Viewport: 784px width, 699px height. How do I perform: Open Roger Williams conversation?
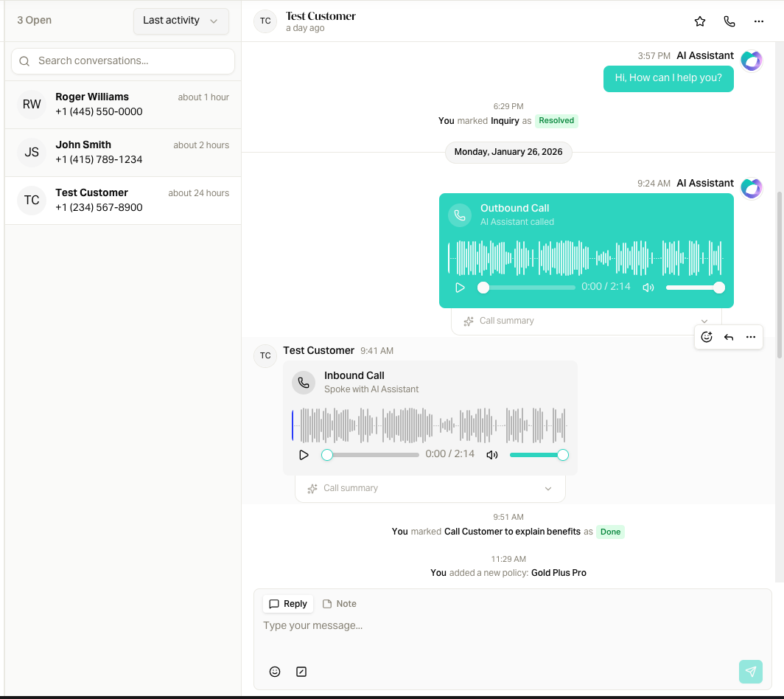tap(123, 104)
